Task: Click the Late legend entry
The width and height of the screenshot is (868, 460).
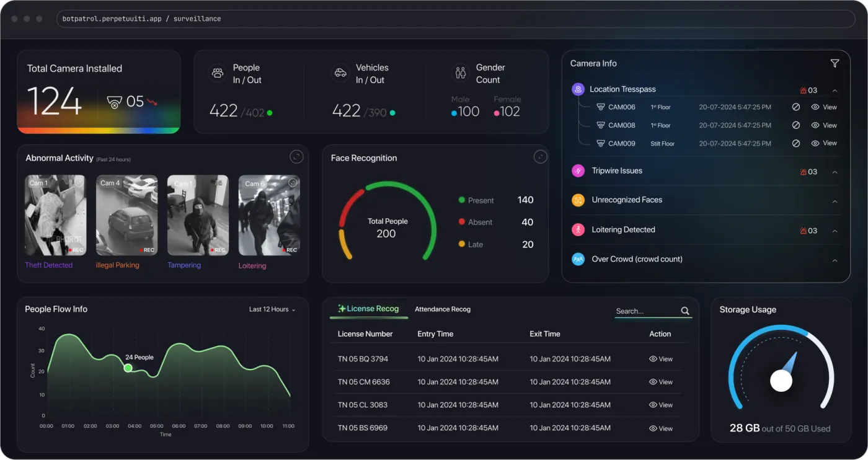Action: tap(471, 244)
